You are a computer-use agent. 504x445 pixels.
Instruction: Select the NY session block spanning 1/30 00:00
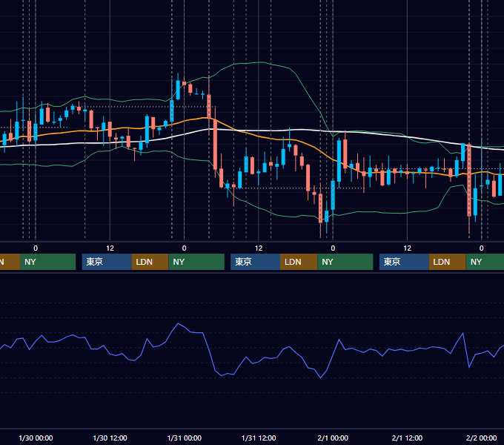[47, 262]
